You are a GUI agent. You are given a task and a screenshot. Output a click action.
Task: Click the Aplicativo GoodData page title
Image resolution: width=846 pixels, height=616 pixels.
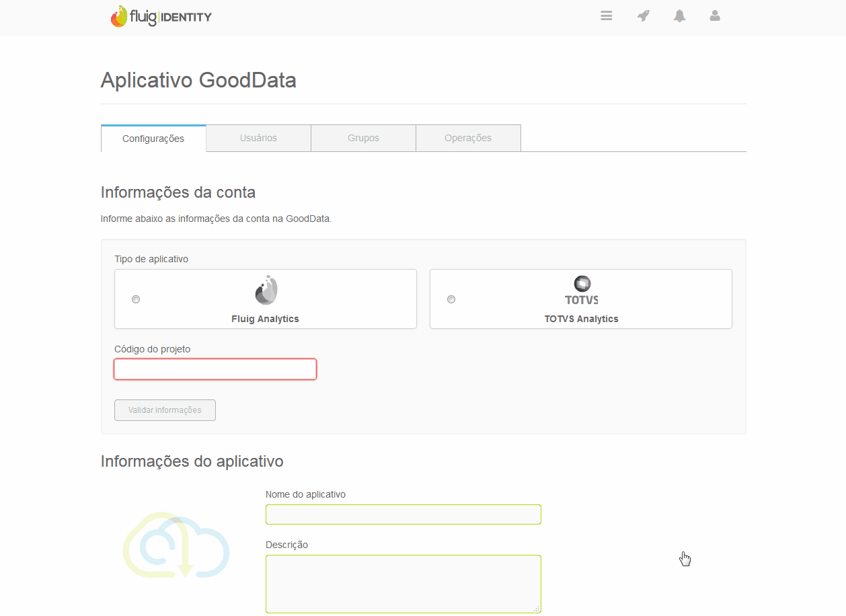click(198, 80)
